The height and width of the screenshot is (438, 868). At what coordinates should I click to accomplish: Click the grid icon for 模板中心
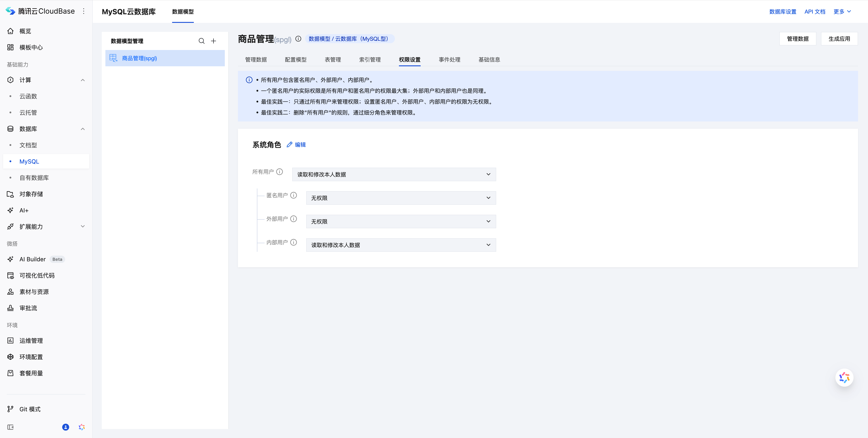click(x=10, y=47)
